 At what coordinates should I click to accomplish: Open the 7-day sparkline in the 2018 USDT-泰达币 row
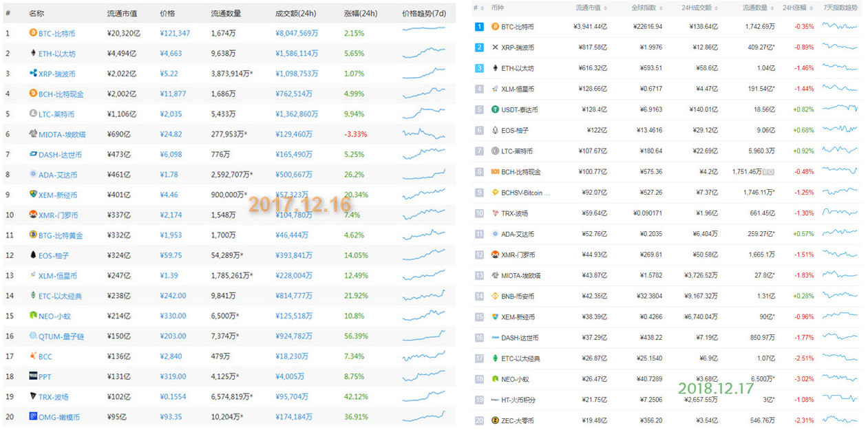pos(840,109)
